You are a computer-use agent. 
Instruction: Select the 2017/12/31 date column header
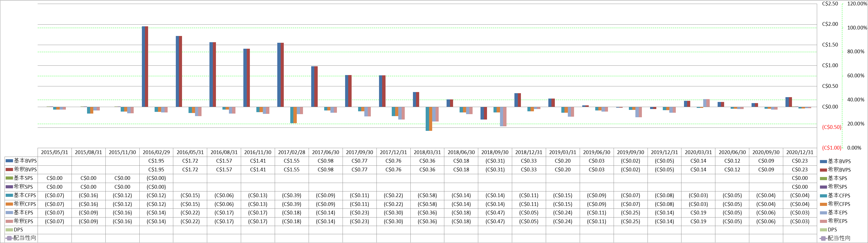pyautogui.click(x=393, y=153)
